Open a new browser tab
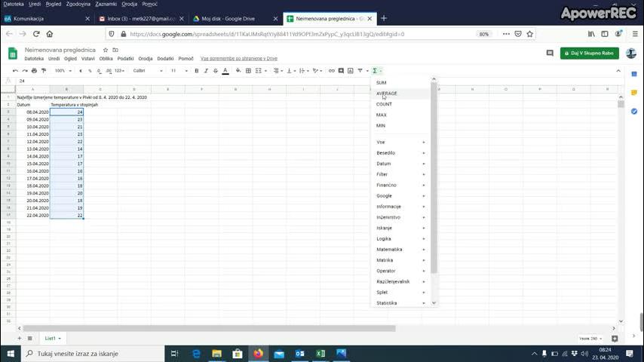 [x=384, y=19]
